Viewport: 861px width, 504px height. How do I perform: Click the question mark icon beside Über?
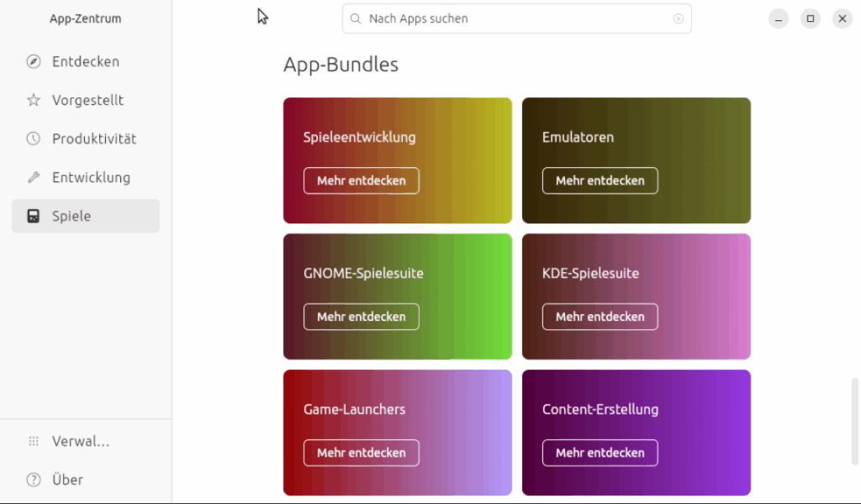tap(34, 480)
